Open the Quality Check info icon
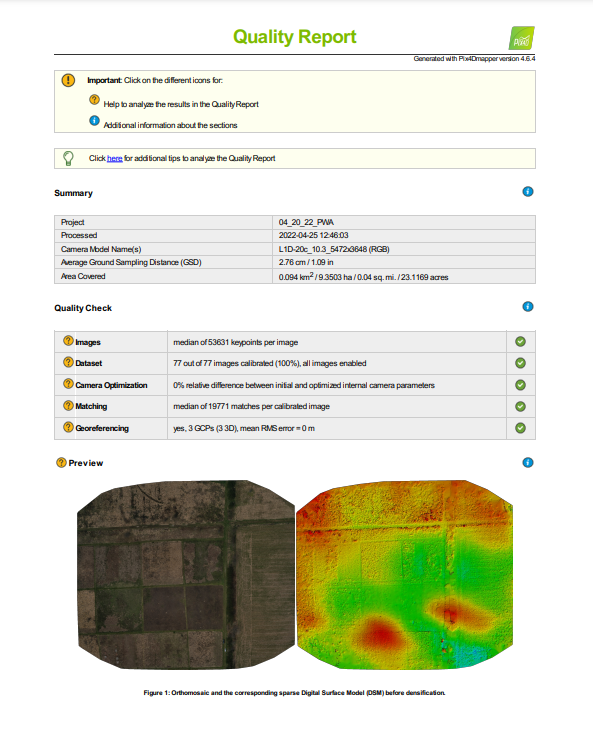Image resolution: width=593 pixels, height=732 pixels. click(528, 307)
